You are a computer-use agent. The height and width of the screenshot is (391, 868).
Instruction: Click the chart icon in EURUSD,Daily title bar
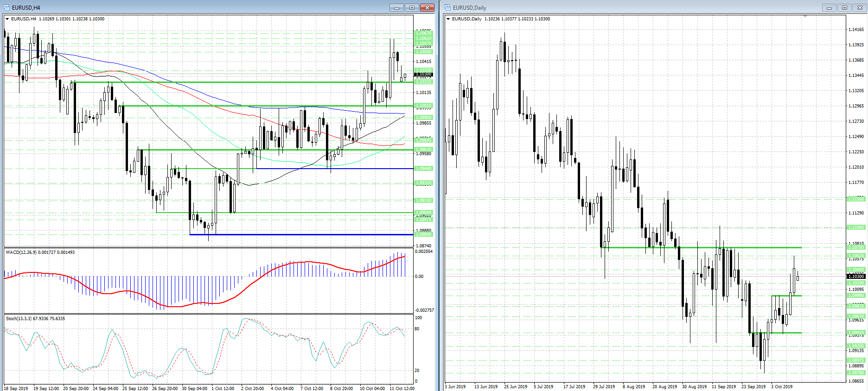[447, 7]
